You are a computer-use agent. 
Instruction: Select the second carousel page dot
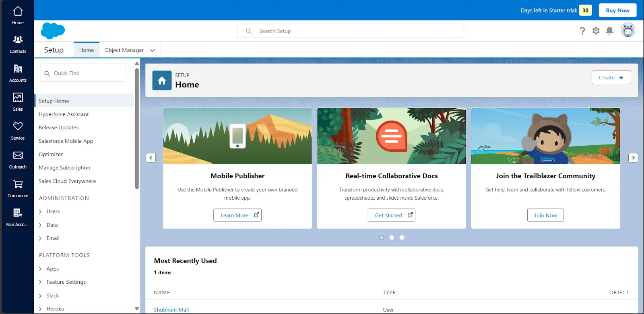[x=392, y=238]
